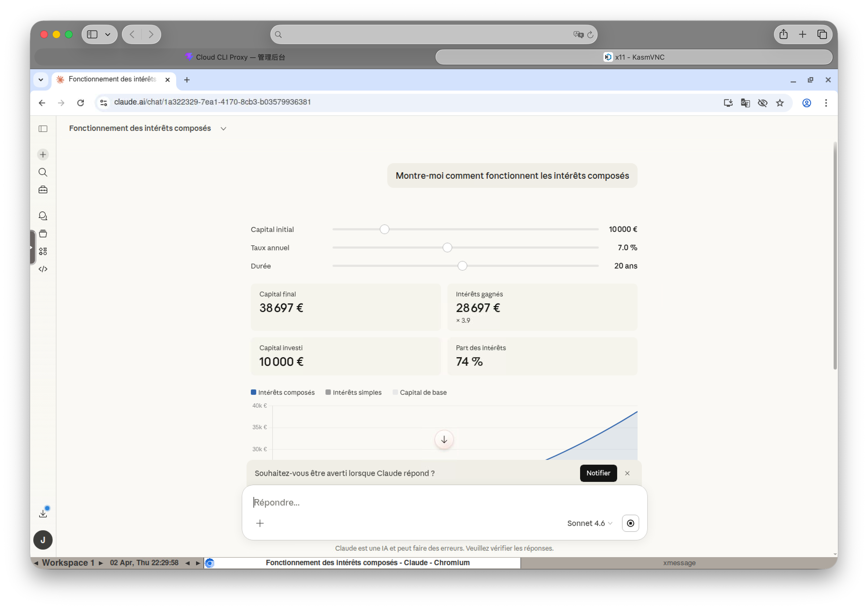Install app icon in Chromium address bar

point(728,103)
